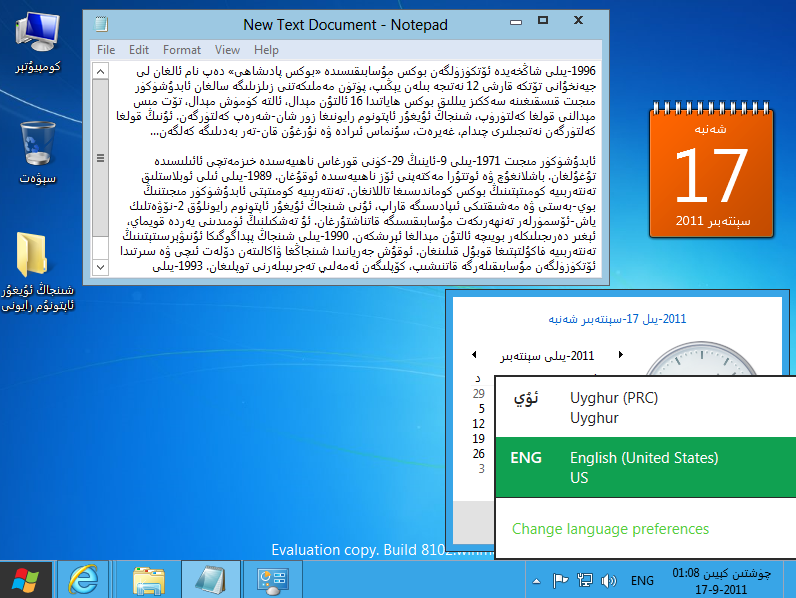Viewport: 796px width, 598px height.
Task: Minimize the Notepad window
Action: [x=516, y=22]
